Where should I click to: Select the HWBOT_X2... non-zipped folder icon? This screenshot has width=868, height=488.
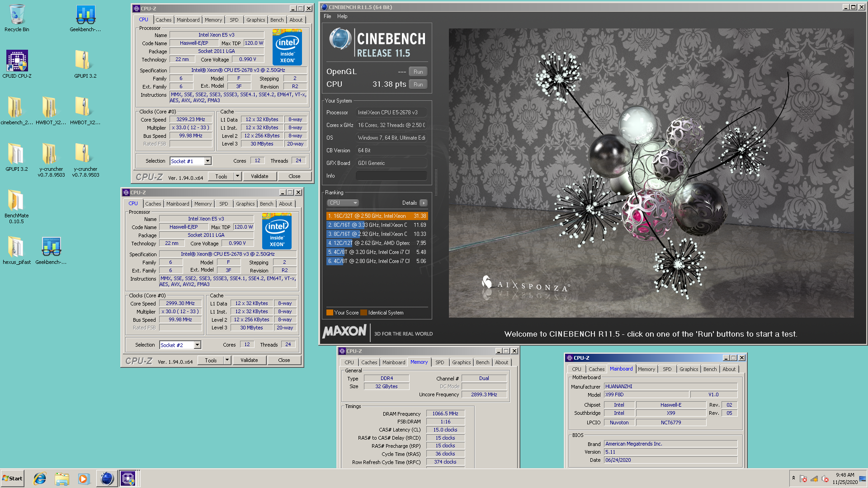[51, 110]
